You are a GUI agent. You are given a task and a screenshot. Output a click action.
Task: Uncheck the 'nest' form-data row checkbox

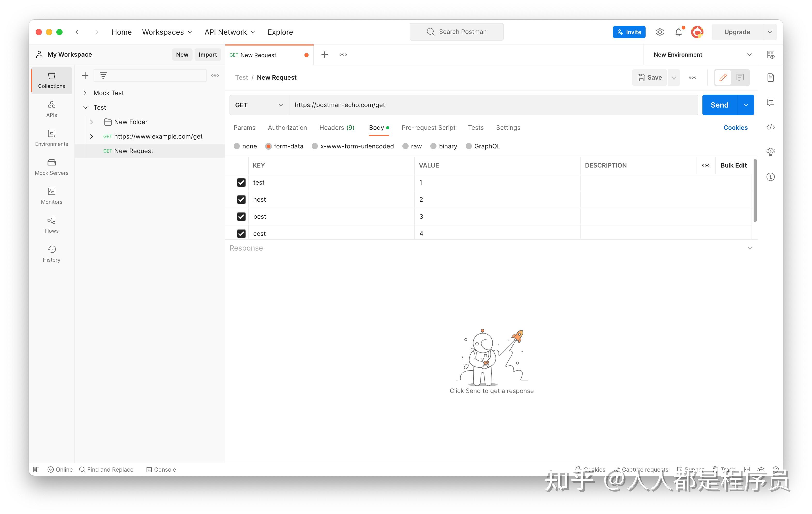(x=241, y=199)
